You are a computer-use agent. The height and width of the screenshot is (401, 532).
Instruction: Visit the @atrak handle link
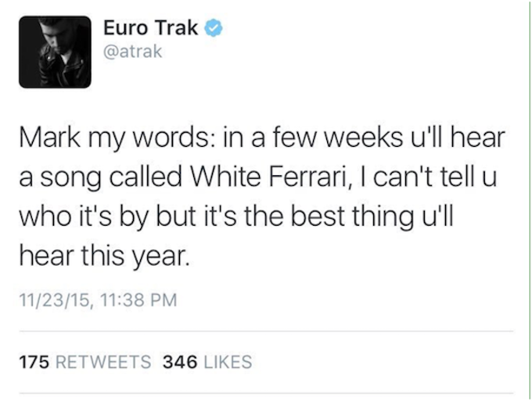(132, 52)
